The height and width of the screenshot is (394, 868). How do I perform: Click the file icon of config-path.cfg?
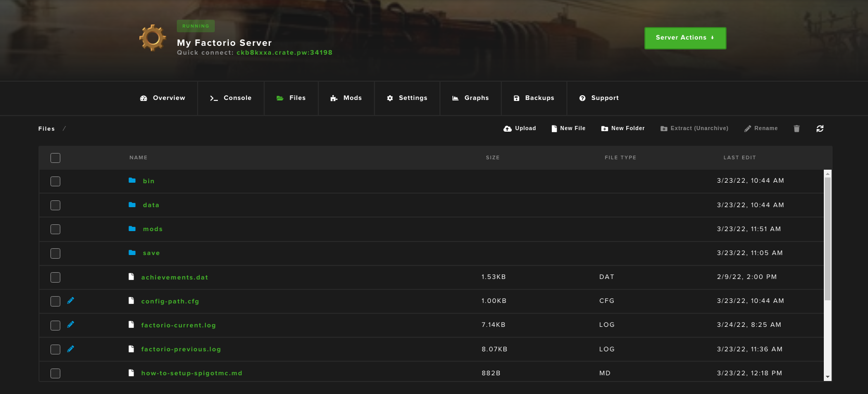tap(131, 300)
